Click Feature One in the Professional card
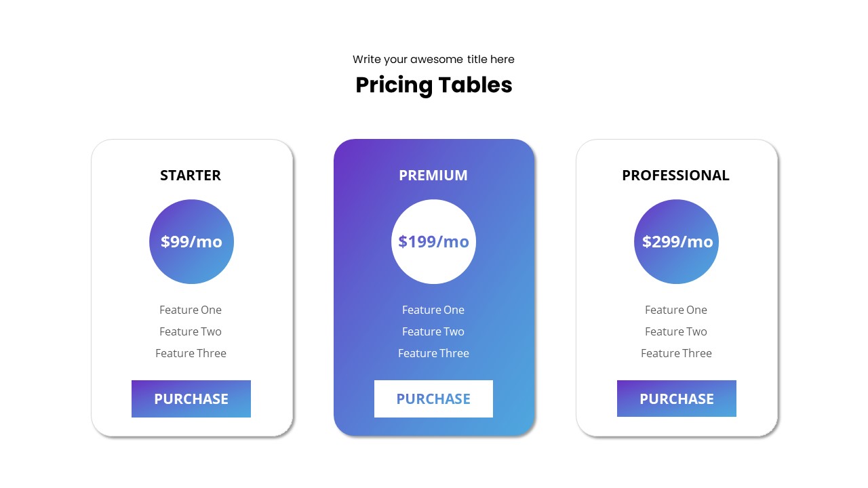 point(676,310)
